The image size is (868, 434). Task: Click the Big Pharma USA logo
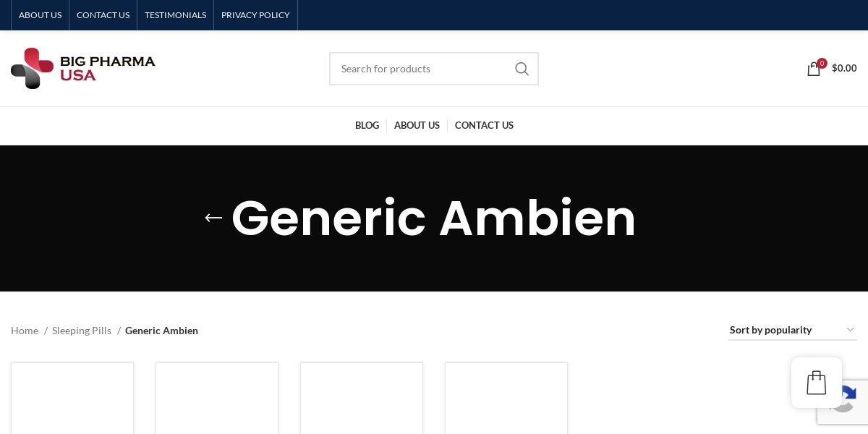(x=83, y=68)
